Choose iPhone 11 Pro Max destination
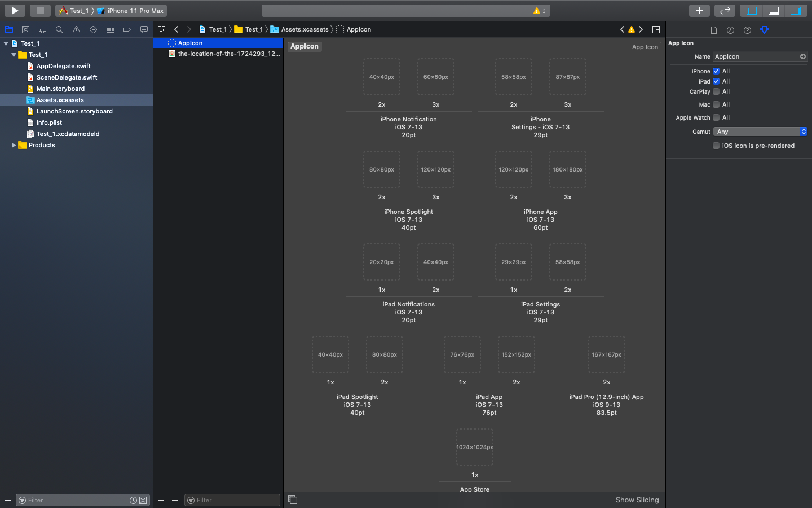 click(x=131, y=11)
